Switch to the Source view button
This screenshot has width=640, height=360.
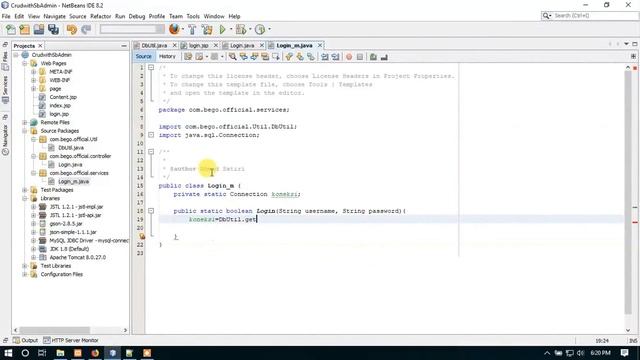pyautogui.click(x=144, y=57)
